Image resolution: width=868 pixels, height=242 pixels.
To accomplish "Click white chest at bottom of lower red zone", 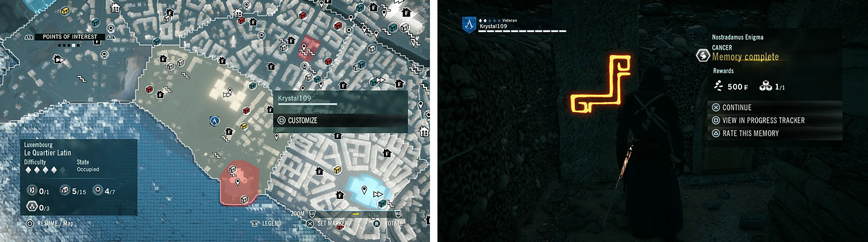I will coord(244,199).
